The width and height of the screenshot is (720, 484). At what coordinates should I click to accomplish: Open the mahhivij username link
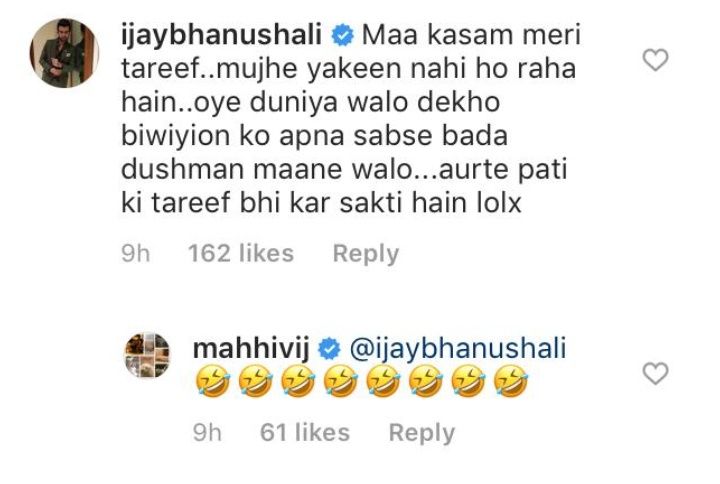click(252, 349)
